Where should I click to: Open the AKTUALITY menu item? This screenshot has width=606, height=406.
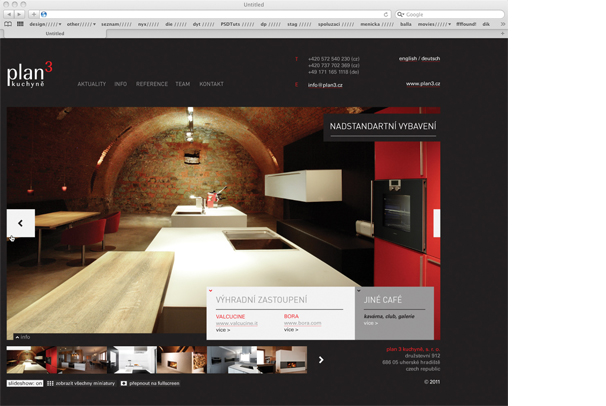pos(92,84)
